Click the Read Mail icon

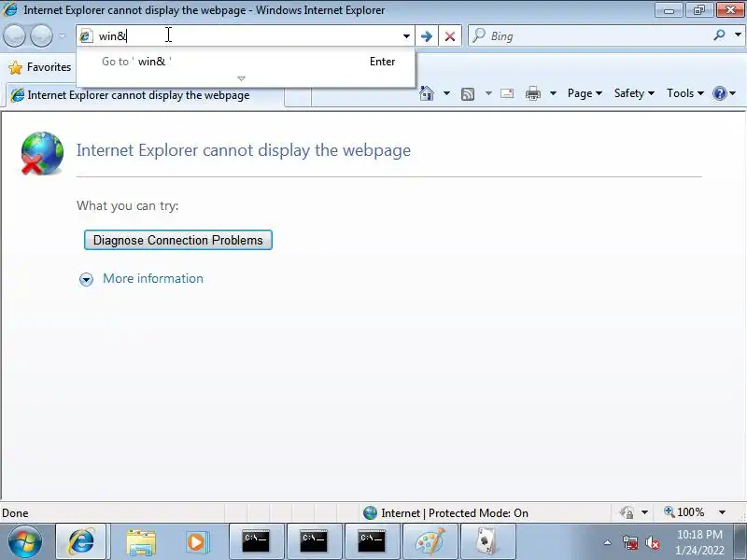click(507, 93)
